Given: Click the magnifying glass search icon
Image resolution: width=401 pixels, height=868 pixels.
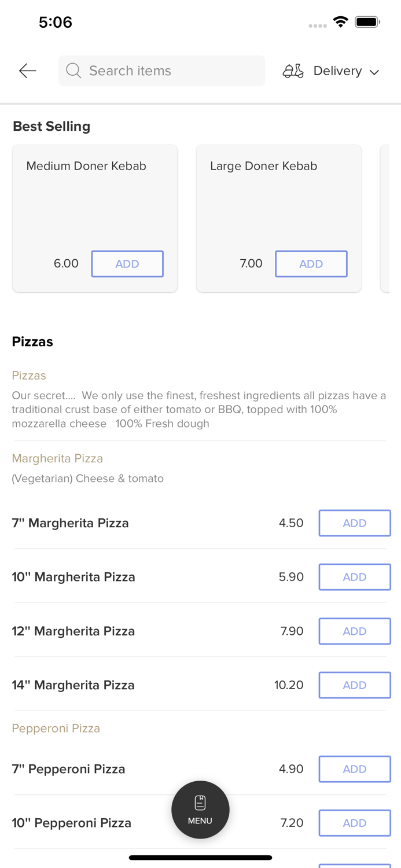Looking at the screenshot, I should coord(73,71).
